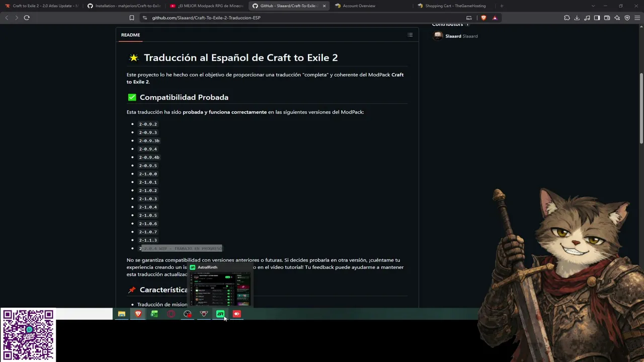Open Excel from the taskbar

pyautogui.click(x=154, y=314)
